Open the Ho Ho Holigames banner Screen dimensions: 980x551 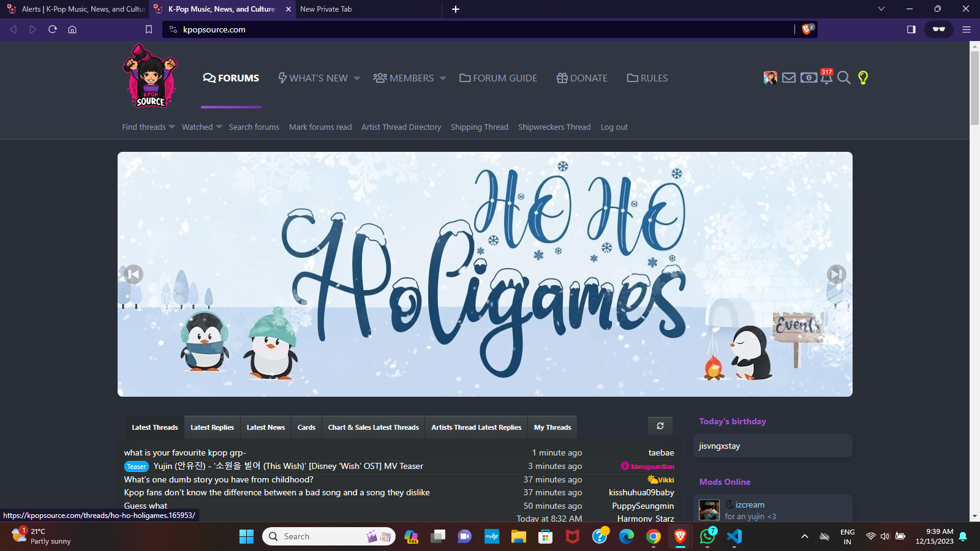pyautogui.click(x=485, y=274)
